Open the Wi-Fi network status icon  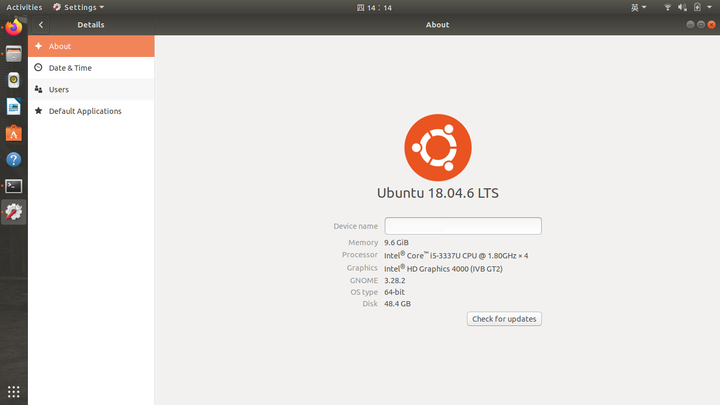[x=668, y=7]
